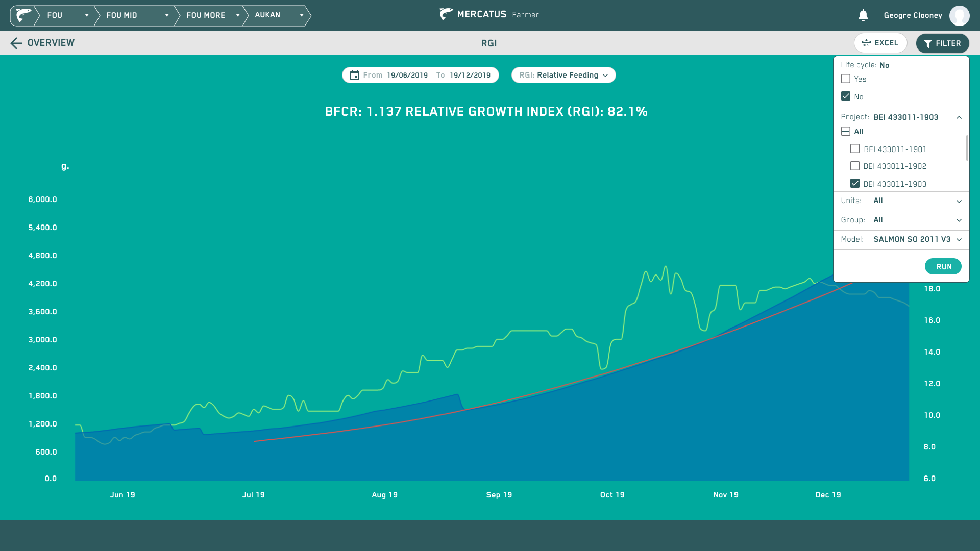Click the calendar icon in date range
The height and width of the screenshot is (551, 980).
point(355,75)
